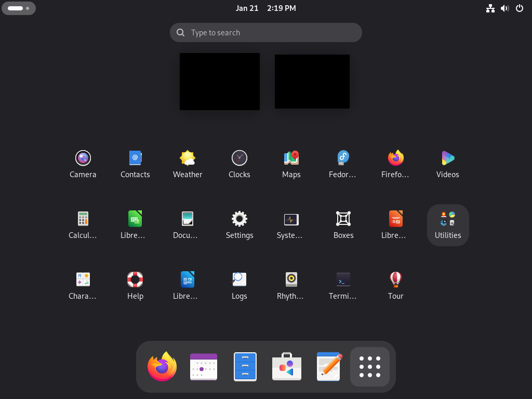Launch the Contacts app

coord(135,164)
